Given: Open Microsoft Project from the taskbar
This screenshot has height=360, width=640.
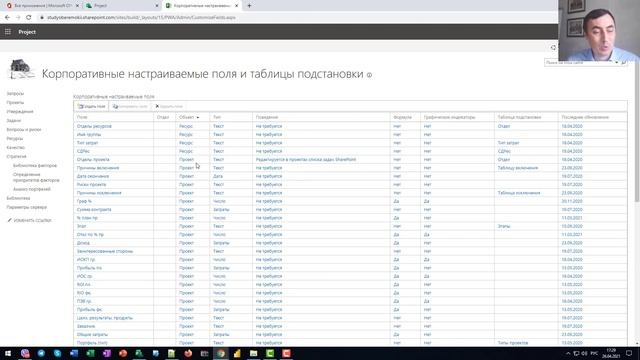Looking at the screenshot, I should (x=139, y=353).
